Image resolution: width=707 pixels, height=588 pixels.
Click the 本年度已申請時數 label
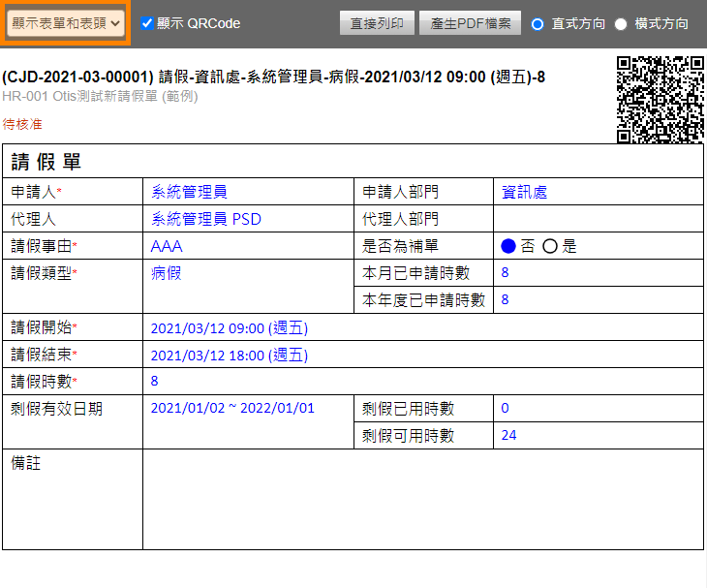(423, 300)
